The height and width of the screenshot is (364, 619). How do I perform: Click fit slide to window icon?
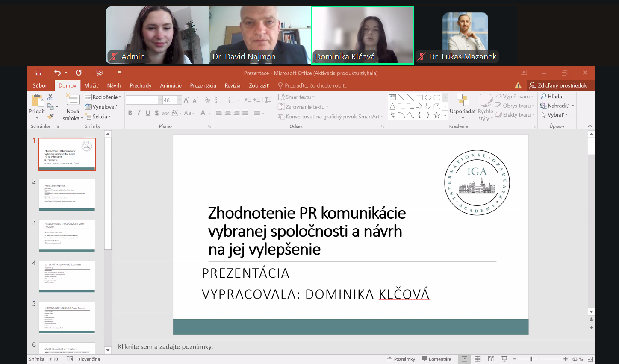tap(590, 359)
